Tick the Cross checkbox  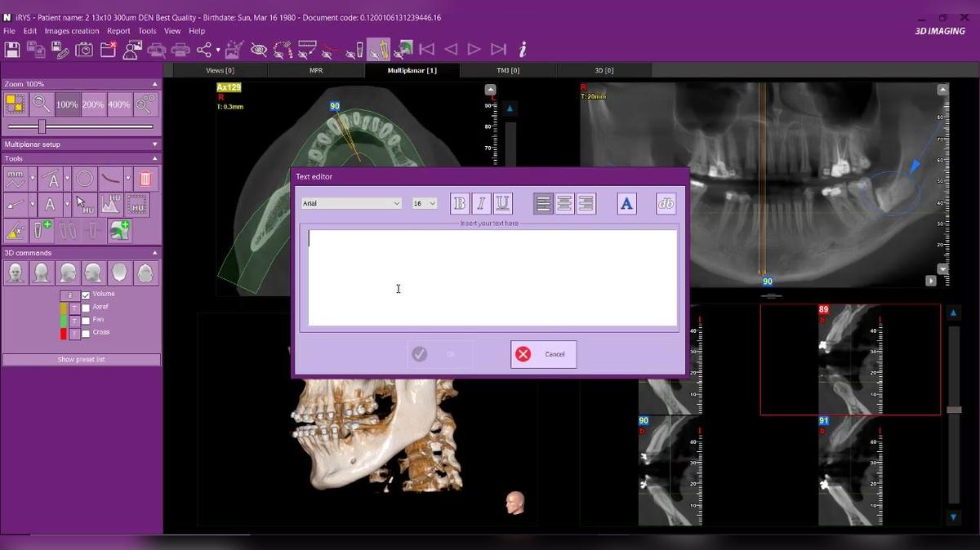coord(86,333)
